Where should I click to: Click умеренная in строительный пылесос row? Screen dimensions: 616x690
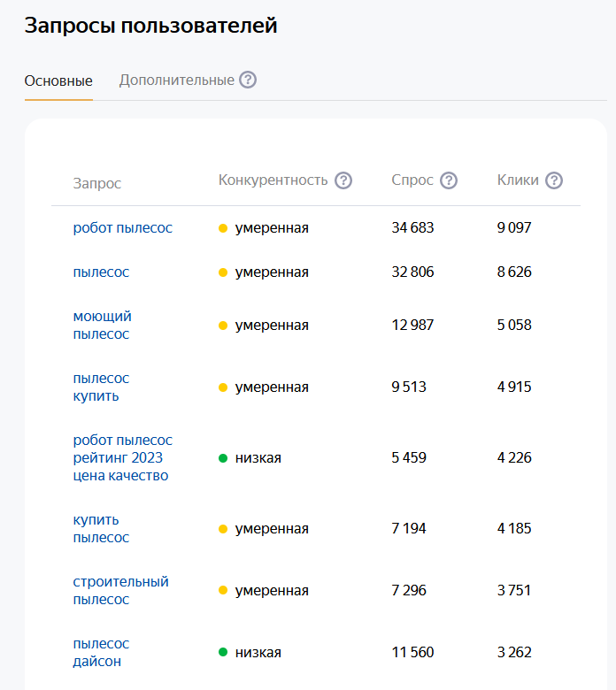point(272,591)
